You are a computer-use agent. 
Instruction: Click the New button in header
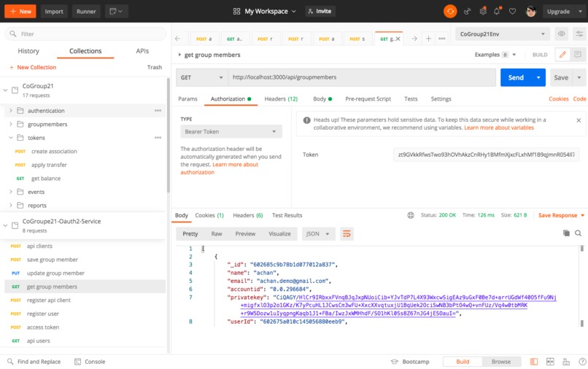(x=20, y=11)
